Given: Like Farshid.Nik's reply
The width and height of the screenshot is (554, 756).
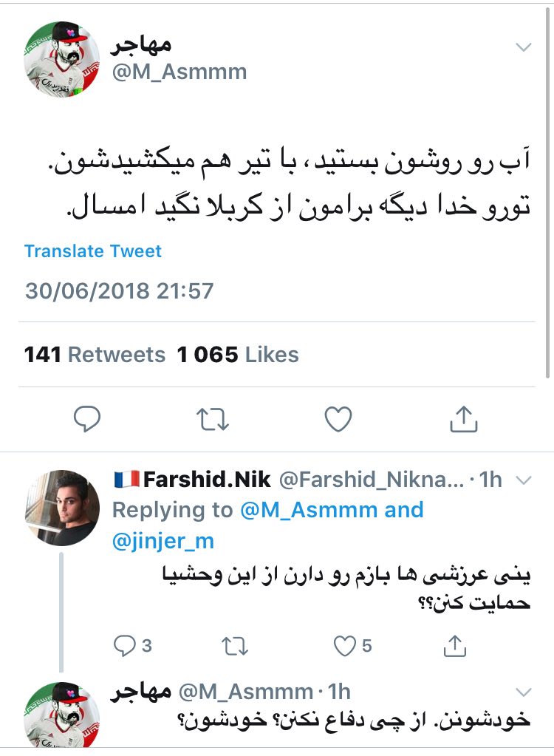Looking at the screenshot, I should click(346, 646).
